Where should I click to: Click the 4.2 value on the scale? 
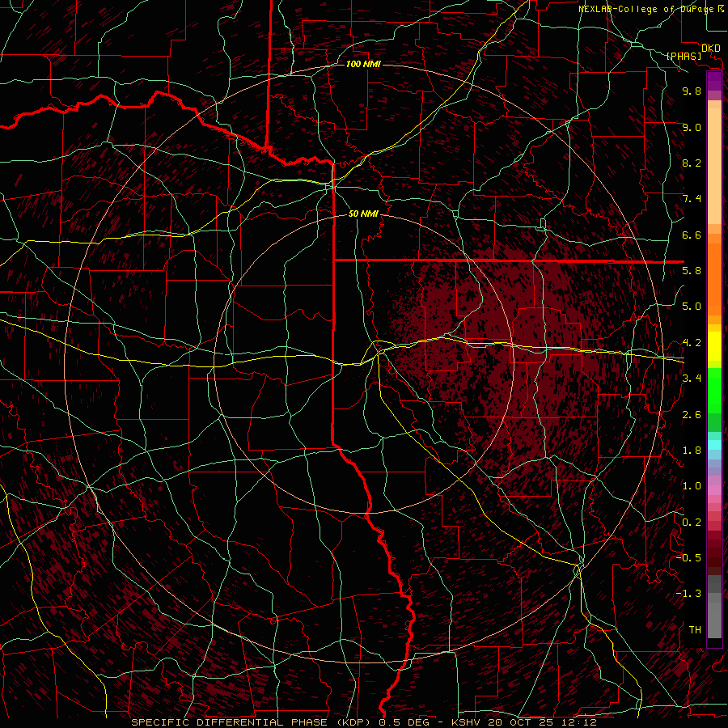point(692,343)
